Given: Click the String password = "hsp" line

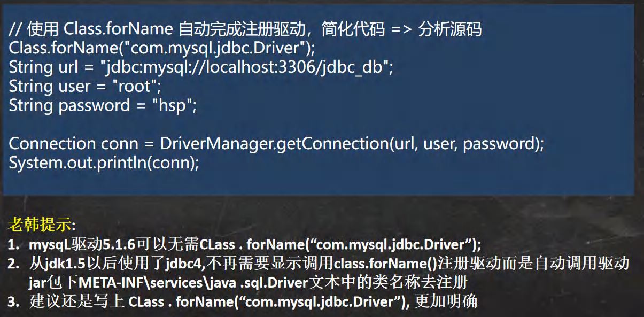Looking at the screenshot, I should click(x=103, y=105).
